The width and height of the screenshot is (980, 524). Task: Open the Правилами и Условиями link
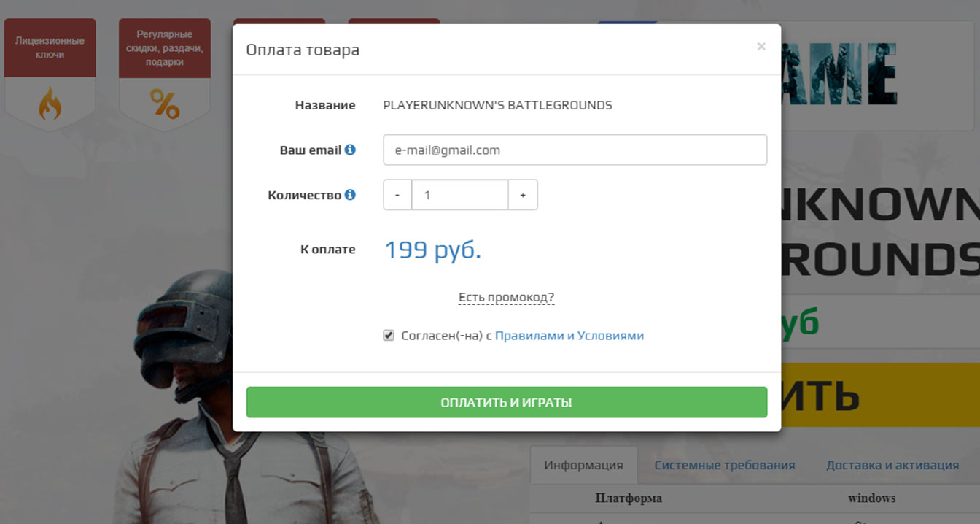click(569, 336)
